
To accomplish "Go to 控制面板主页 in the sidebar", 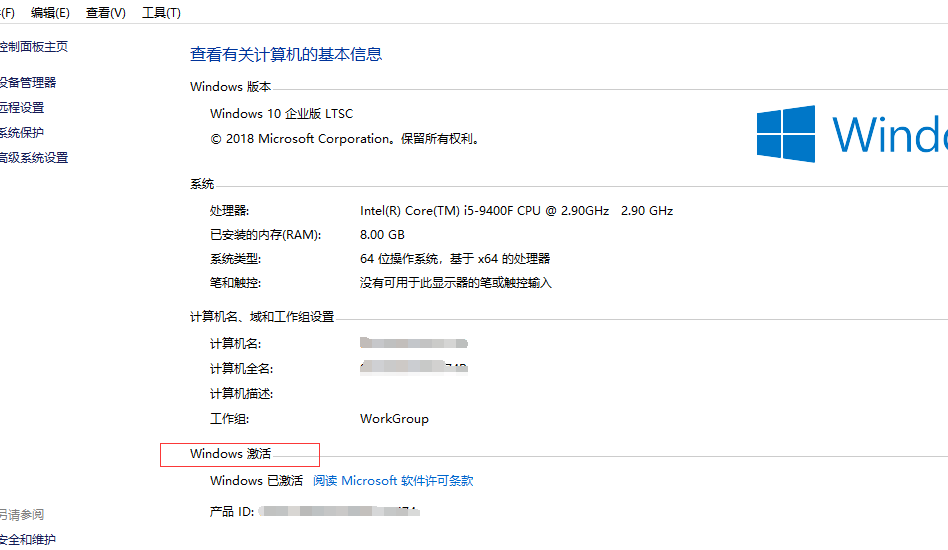I will [x=34, y=47].
